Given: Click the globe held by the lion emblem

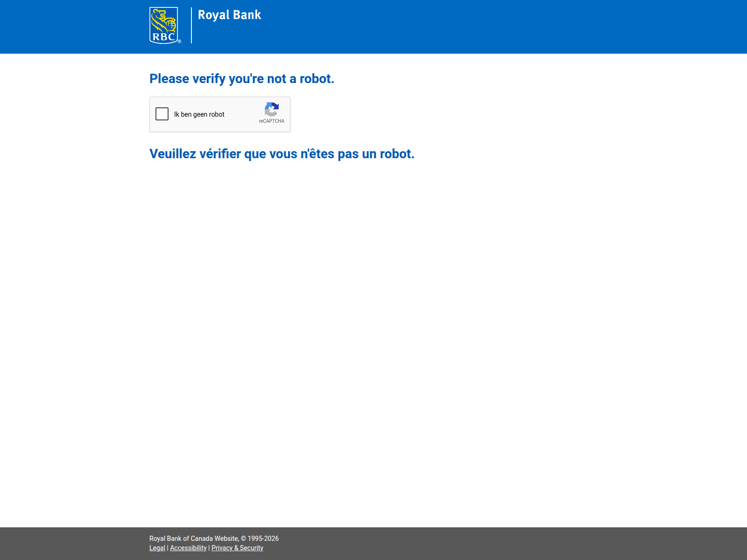Looking at the screenshot, I should click(x=171, y=24).
